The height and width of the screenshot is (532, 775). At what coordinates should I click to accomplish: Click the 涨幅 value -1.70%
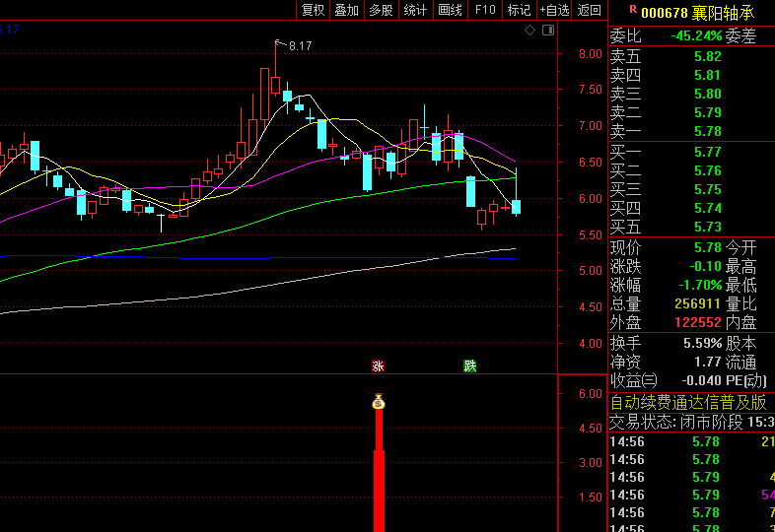click(x=700, y=285)
